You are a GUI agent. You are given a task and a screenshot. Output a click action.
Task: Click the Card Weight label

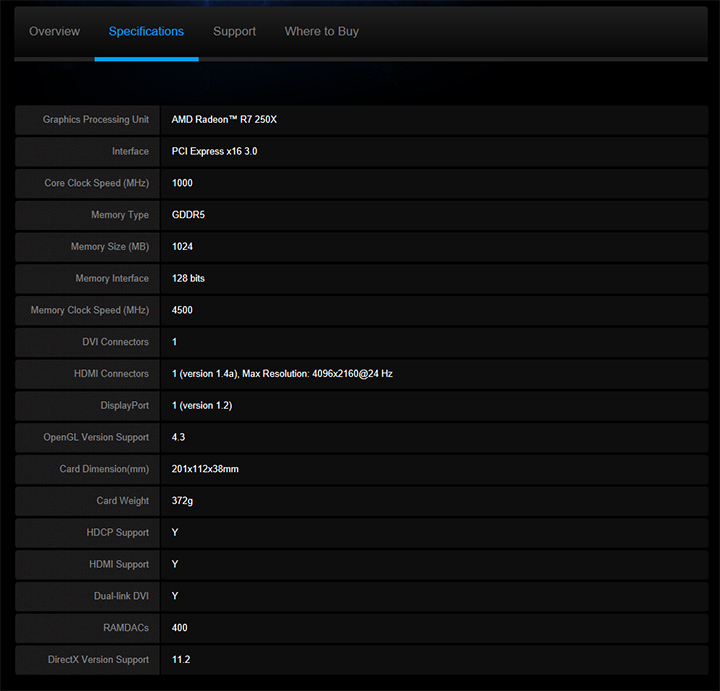[123, 500]
